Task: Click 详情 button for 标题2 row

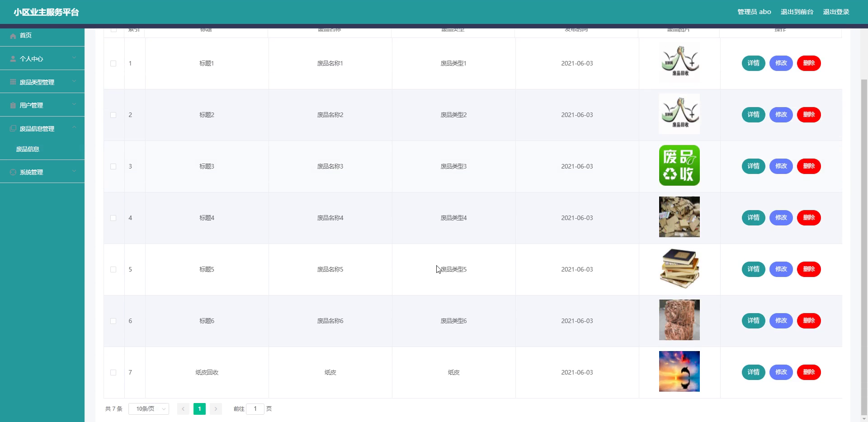Action: coord(753,115)
